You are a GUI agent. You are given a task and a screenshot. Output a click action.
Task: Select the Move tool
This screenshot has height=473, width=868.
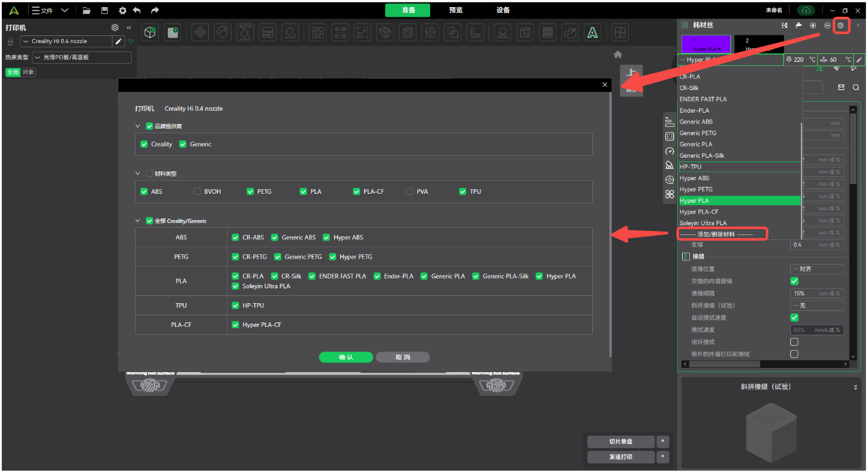point(201,32)
